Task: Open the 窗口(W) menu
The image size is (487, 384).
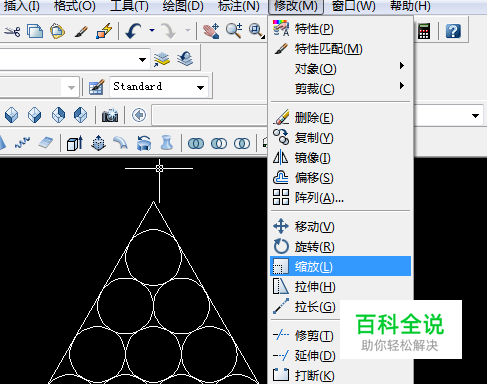Action: pos(354,6)
